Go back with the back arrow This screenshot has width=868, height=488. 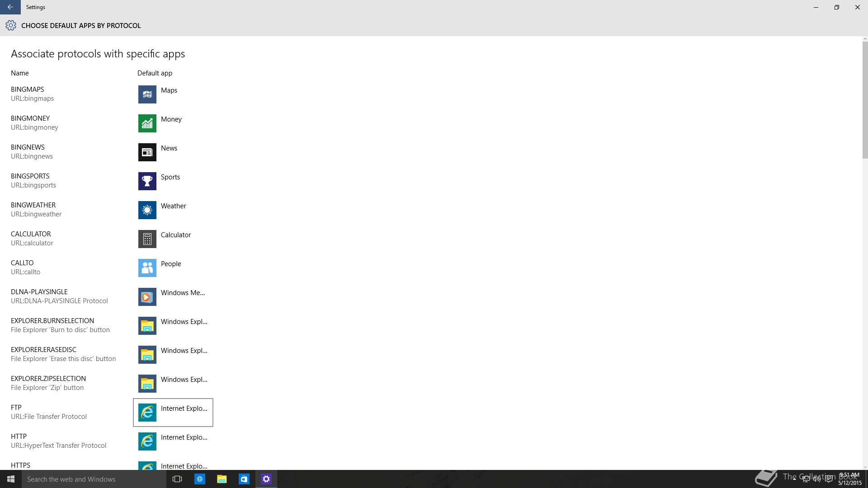pyautogui.click(x=10, y=7)
